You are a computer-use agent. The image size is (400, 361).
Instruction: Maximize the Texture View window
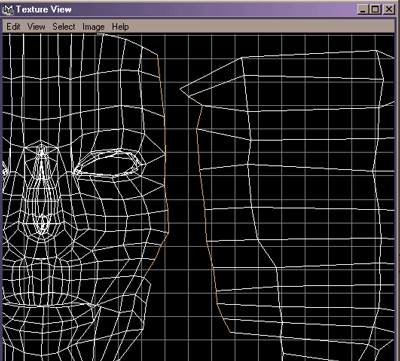tap(375, 9)
